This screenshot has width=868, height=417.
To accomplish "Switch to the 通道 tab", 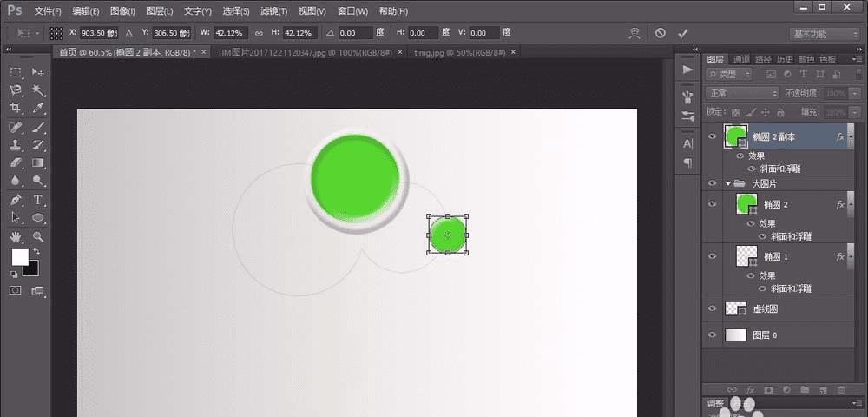I will click(x=742, y=59).
